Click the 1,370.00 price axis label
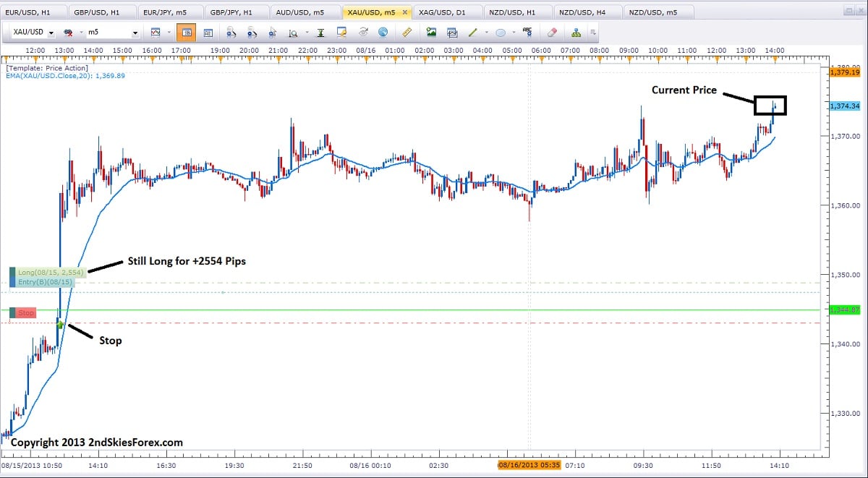 tap(845, 136)
